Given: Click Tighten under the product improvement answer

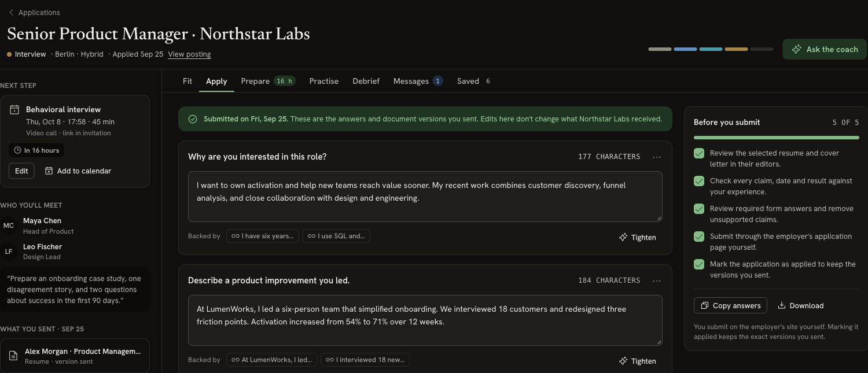Looking at the screenshot, I should pyautogui.click(x=638, y=361).
